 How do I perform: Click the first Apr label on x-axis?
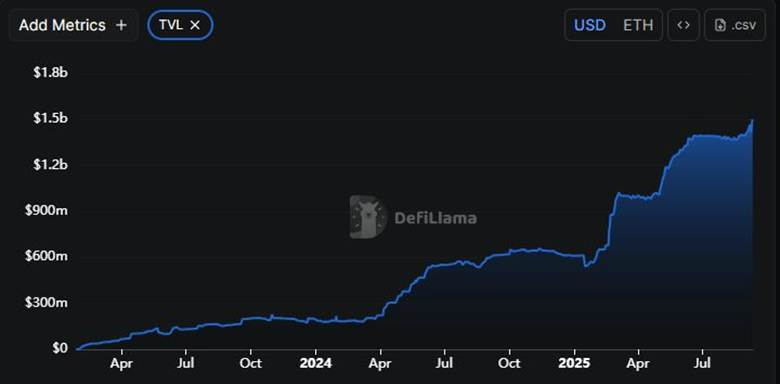121,363
